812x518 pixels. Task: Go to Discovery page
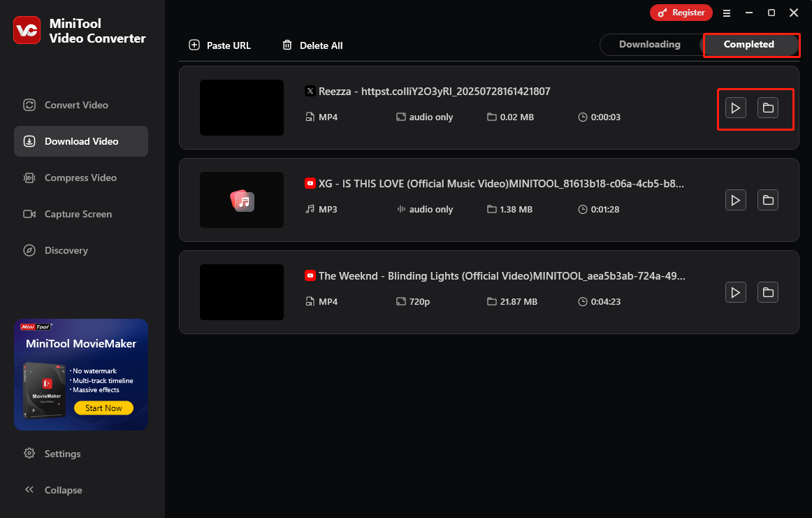click(x=81, y=250)
